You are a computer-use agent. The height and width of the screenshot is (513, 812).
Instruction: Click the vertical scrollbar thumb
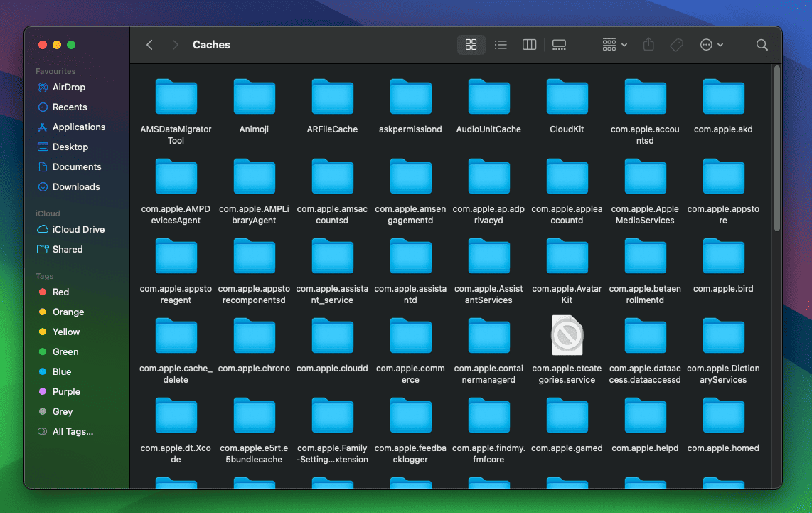(776, 149)
